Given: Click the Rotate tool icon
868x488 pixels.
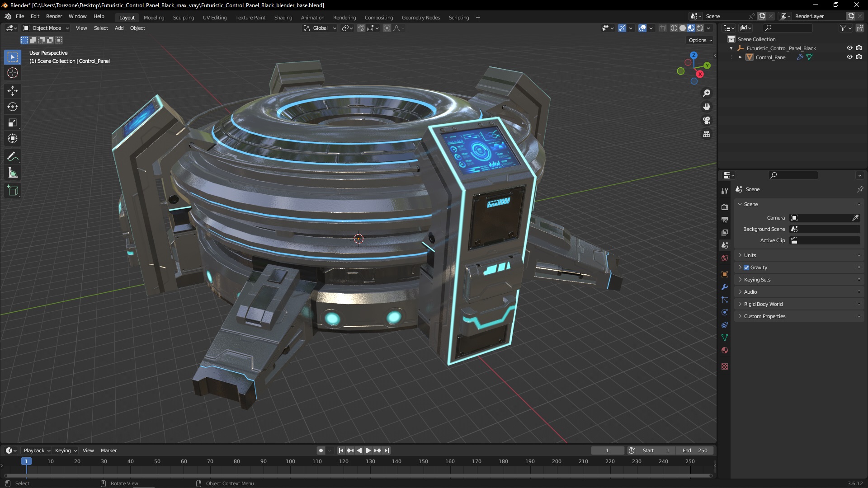Looking at the screenshot, I should (x=13, y=106).
